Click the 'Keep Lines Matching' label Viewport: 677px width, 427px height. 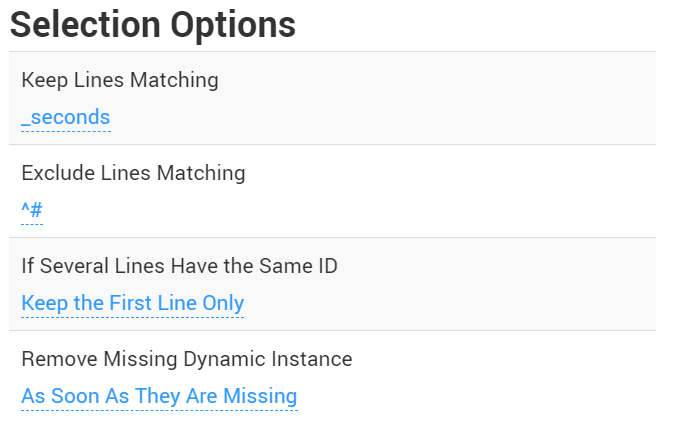[x=119, y=80]
